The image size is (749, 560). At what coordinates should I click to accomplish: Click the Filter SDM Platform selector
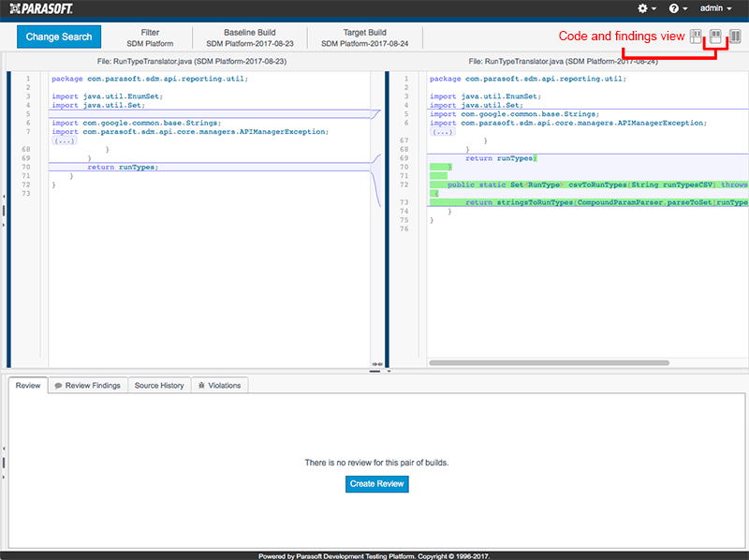[x=150, y=37]
